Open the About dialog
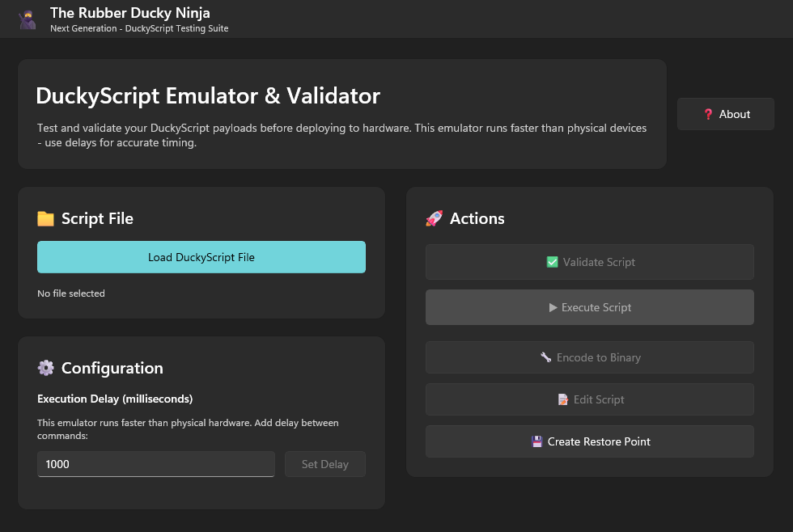 (726, 114)
